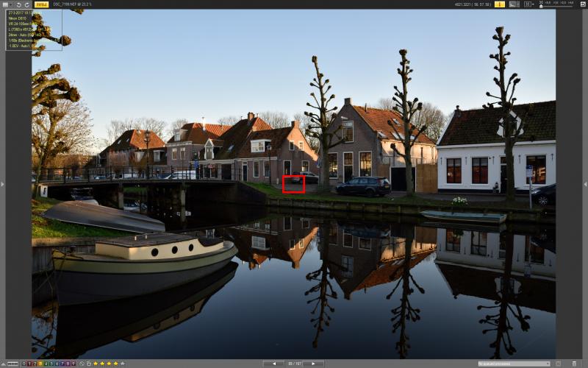Click the main photo preview of the canal
Screen dimensions: 588x368
[293, 184]
